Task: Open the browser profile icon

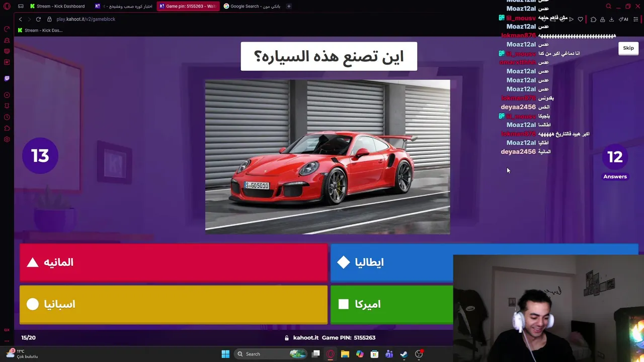Action: coord(602,19)
